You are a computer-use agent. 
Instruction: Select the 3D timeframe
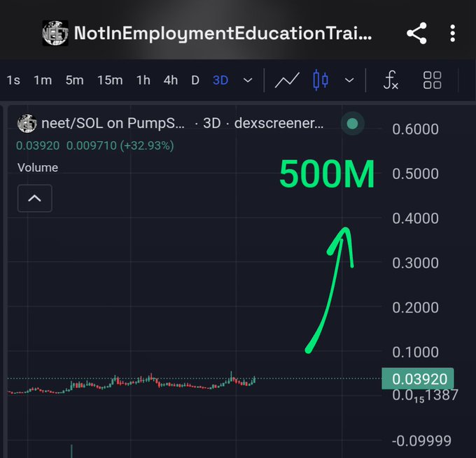click(220, 80)
